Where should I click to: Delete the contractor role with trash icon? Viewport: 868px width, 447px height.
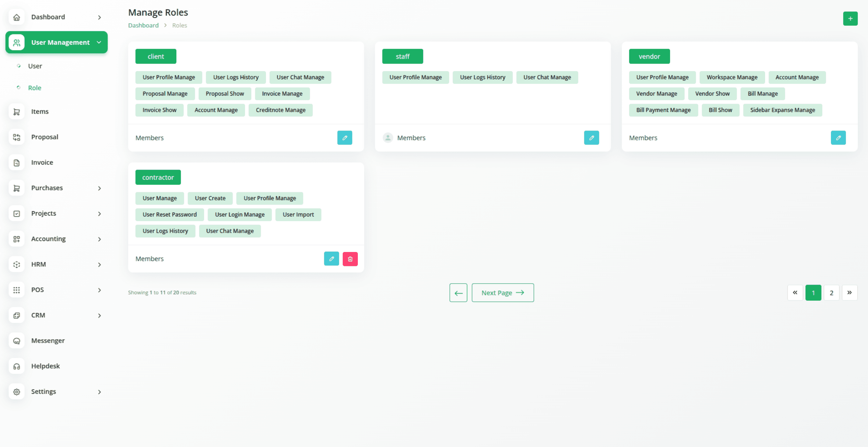[x=350, y=259]
